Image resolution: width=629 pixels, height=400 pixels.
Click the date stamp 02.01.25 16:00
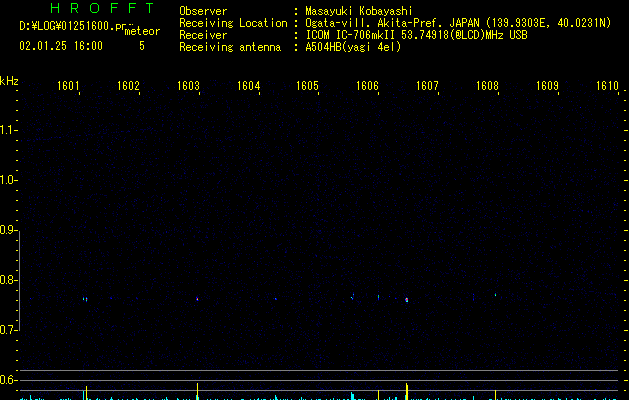[61, 46]
